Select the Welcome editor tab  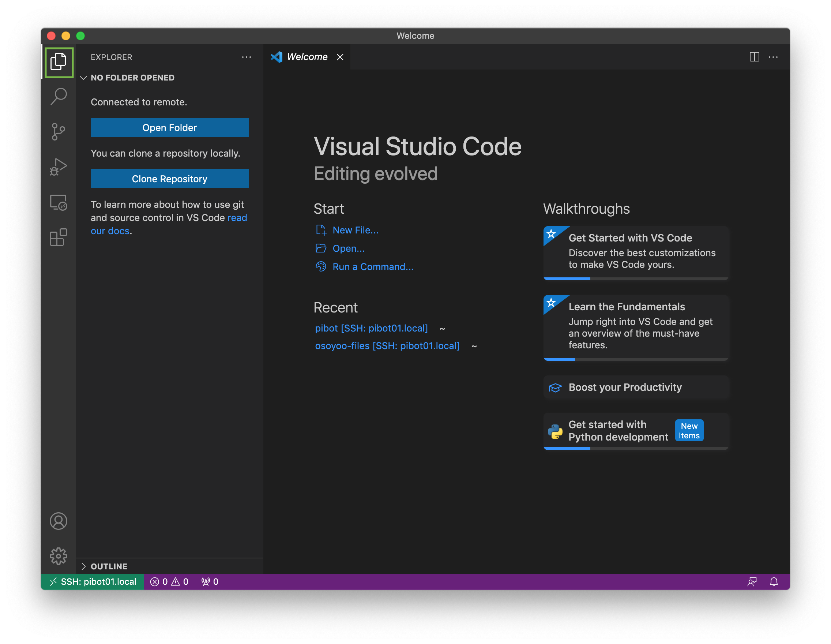click(307, 57)
